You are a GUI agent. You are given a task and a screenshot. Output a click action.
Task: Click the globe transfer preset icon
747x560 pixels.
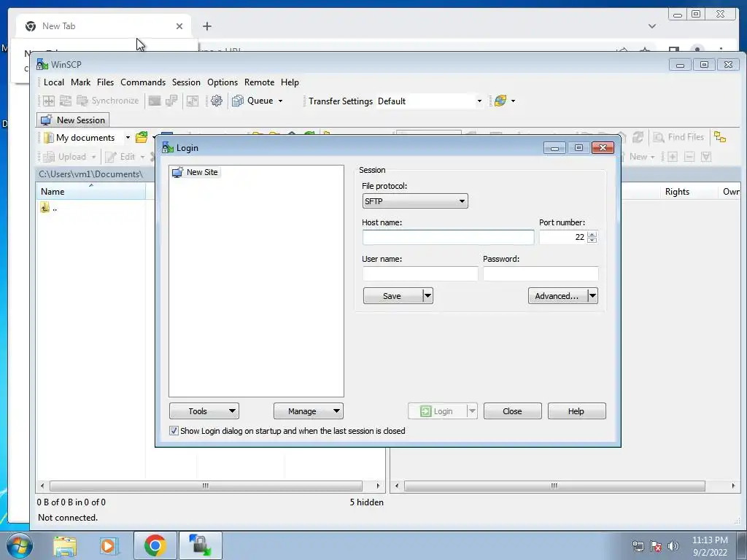coord(500,101)
